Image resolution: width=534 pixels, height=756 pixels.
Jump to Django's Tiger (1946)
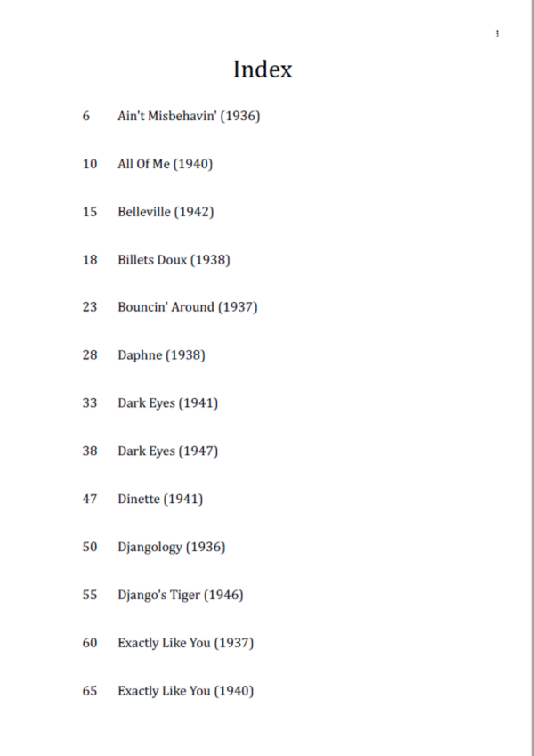pyautogui.click(x=180, y=595)
